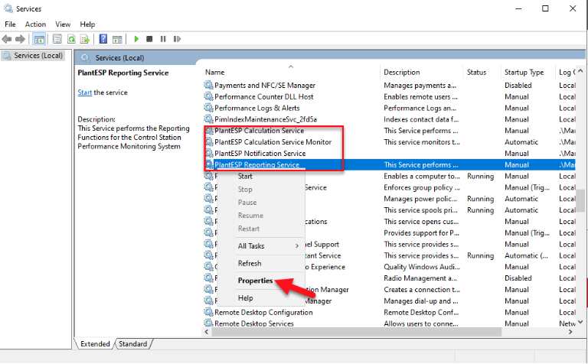Click the Forward arrow toolbar icon
Image resolution: width=588 pixels, height=364 pixels.
[20, 39]
